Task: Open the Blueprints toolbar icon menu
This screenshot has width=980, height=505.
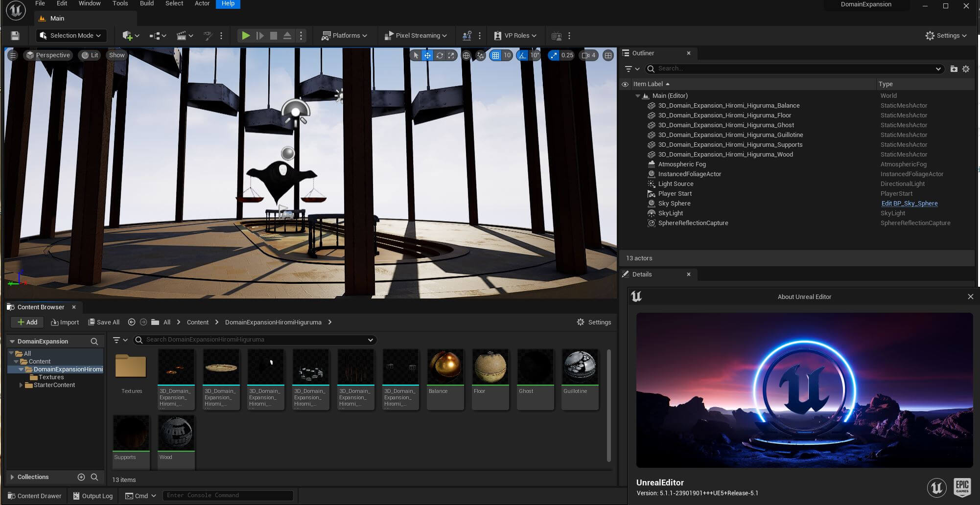Action: 158,36
